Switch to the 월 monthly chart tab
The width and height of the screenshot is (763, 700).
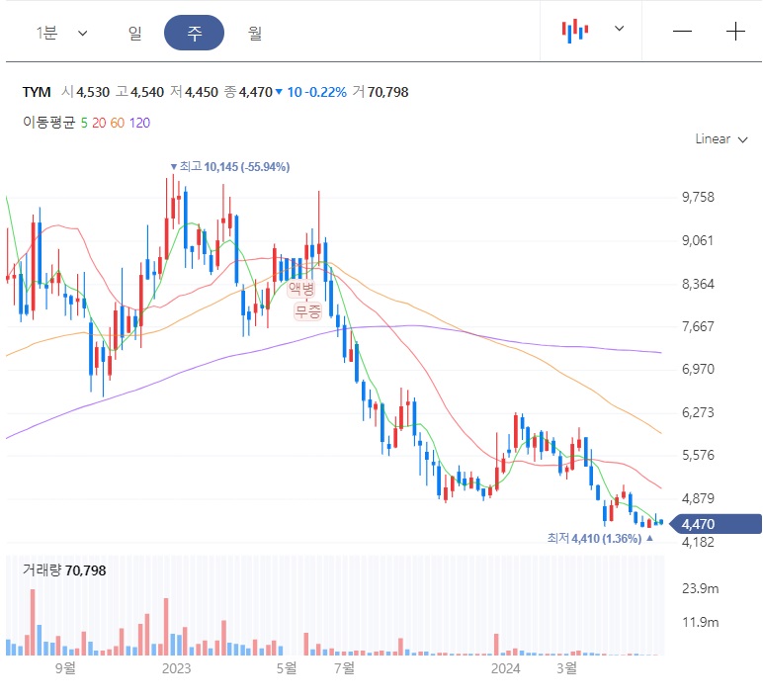[254, 33]
